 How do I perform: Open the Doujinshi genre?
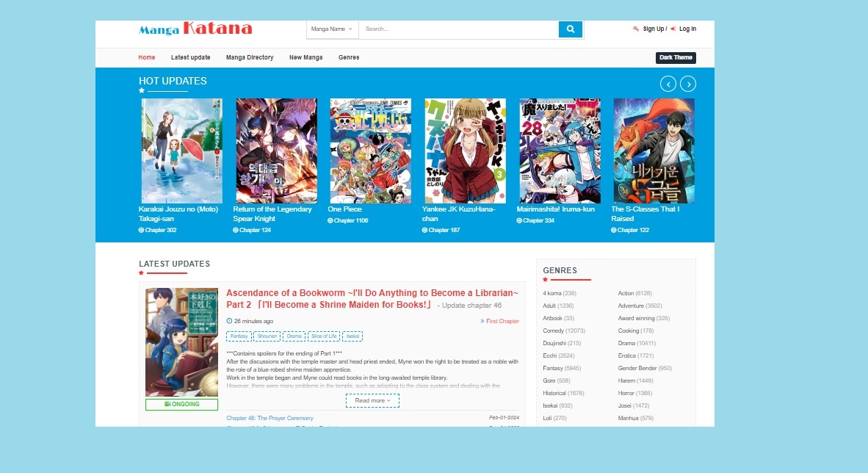pos(562,344)
